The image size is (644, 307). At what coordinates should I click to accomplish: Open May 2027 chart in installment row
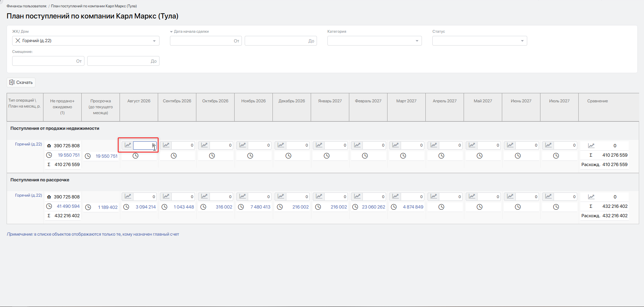[472, 196]
